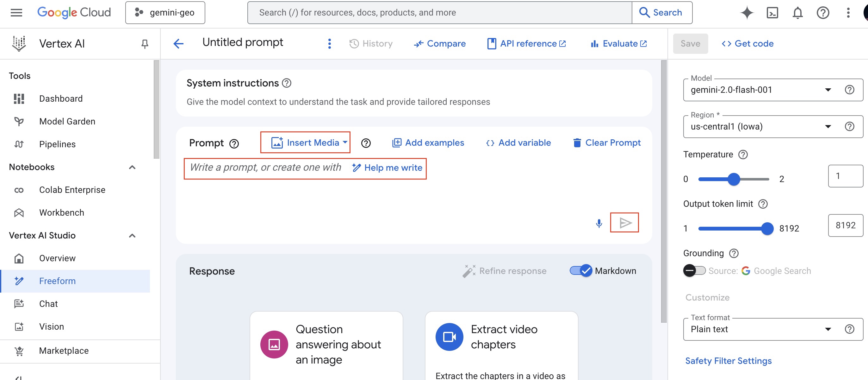
Task: Open Google Cloud notifications bell
Action: 797,12
